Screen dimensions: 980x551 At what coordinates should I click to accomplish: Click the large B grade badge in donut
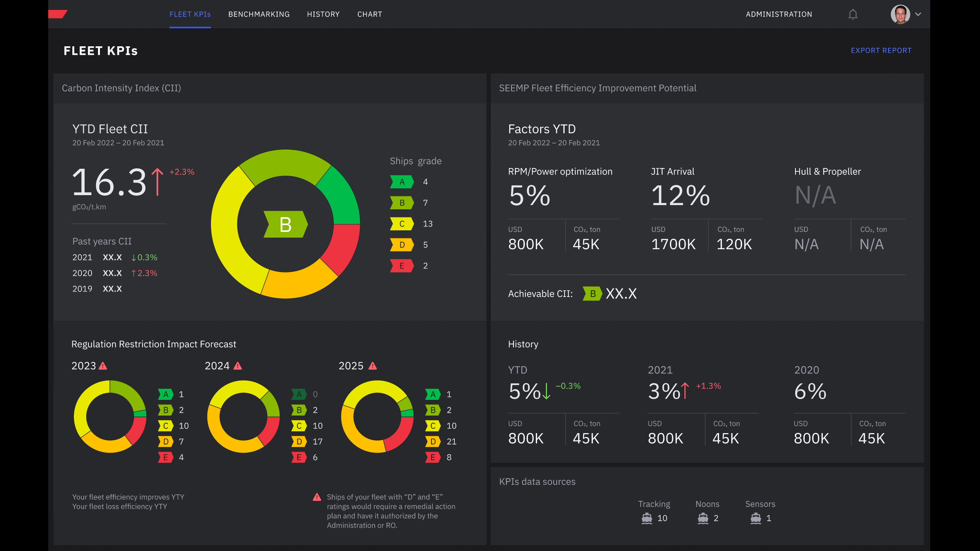coord(286,224)
